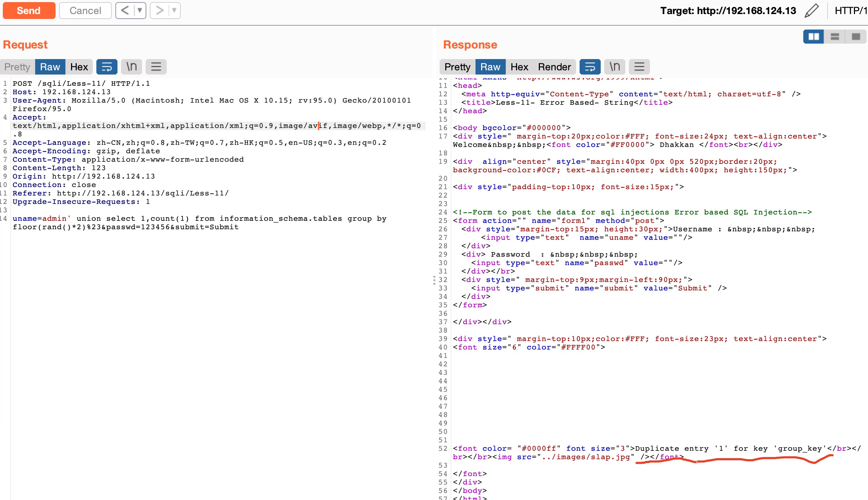The image size is (868, 500).
Task: Show non-printable characters in Request editor
Action: (132, 67)
